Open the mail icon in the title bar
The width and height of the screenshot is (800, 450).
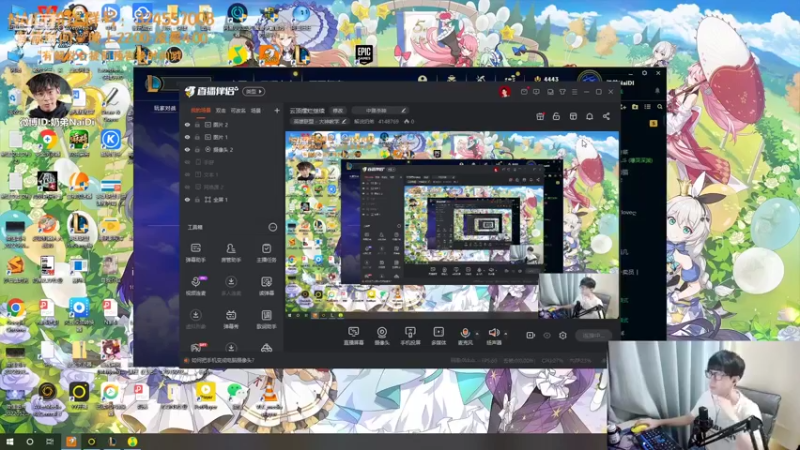[524, 92]
